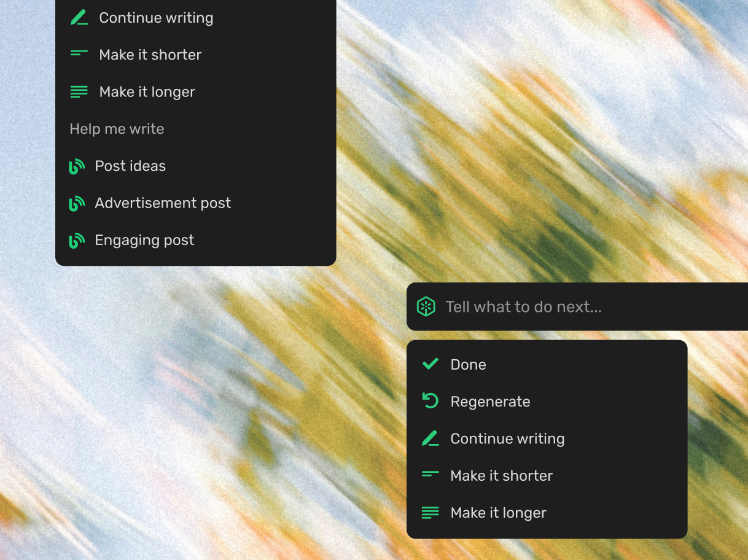Select Make it longer label above Help me write

147,92
